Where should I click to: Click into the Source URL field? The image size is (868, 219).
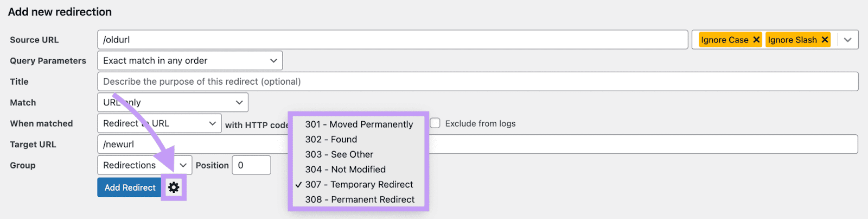[x=392, y=40]
